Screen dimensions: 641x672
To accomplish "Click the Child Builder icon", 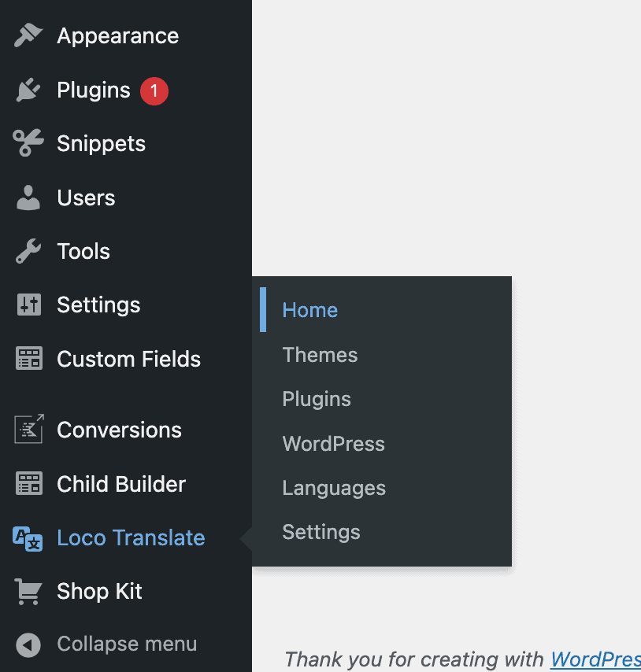I will 28,484.
